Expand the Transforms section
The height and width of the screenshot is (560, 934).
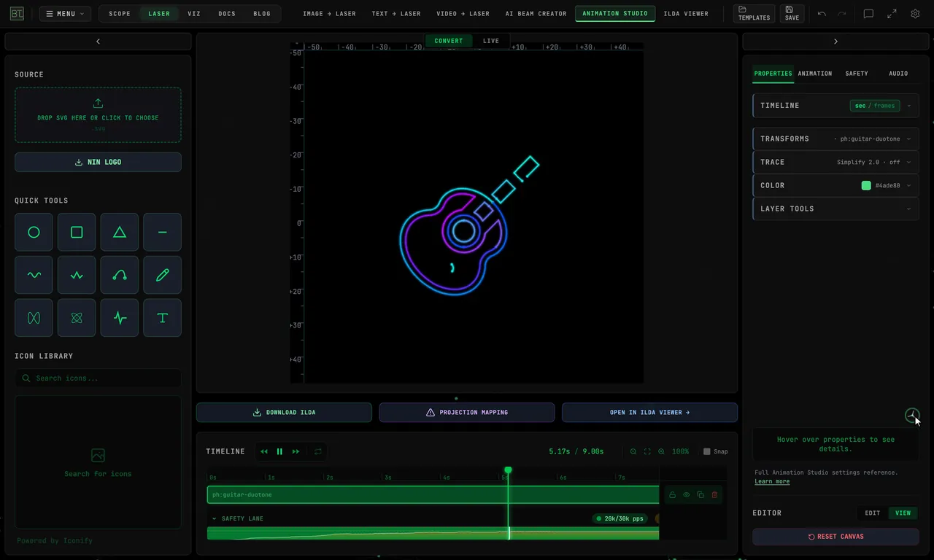[x=835, y=139]
